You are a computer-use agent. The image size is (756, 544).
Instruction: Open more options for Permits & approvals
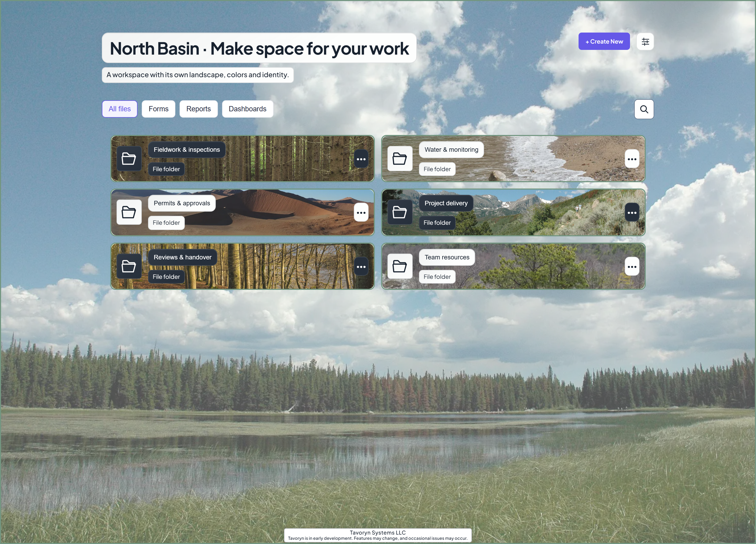[361, 213]
